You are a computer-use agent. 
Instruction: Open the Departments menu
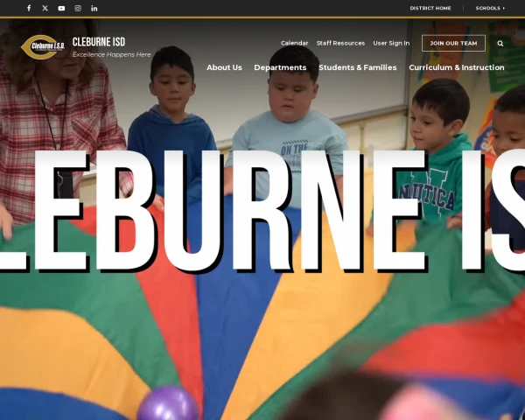click(280, 67)
